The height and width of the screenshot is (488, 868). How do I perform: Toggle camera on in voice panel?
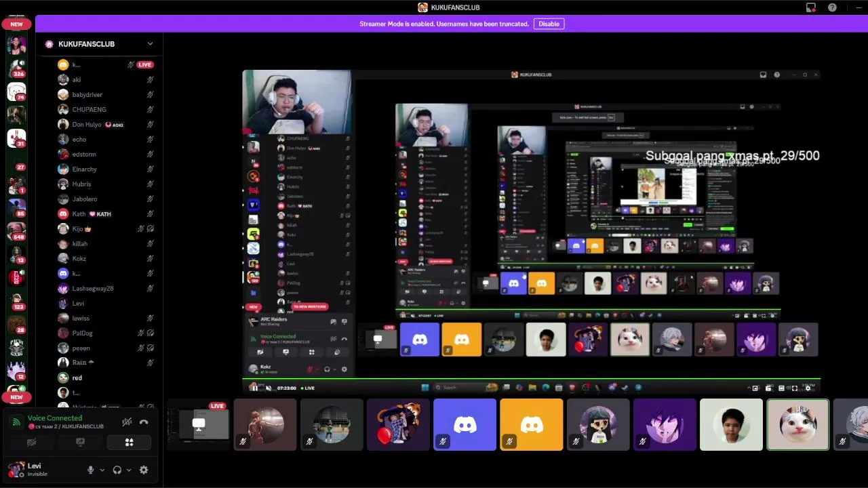[31, 443]
